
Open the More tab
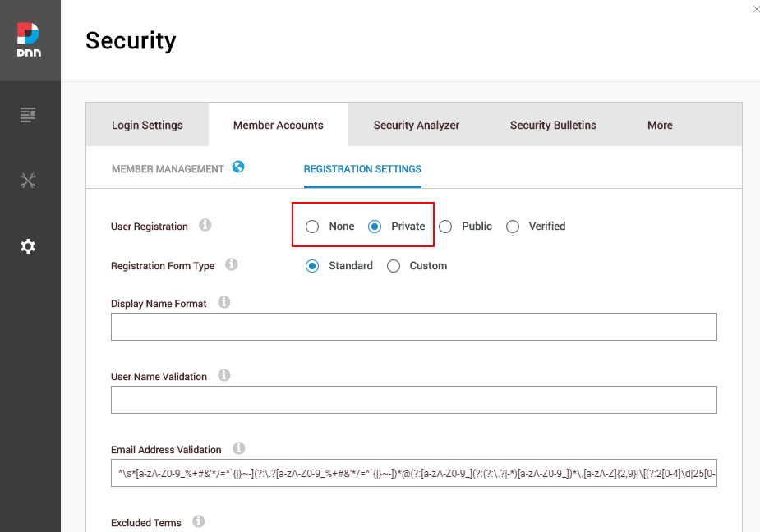[660, 125]
